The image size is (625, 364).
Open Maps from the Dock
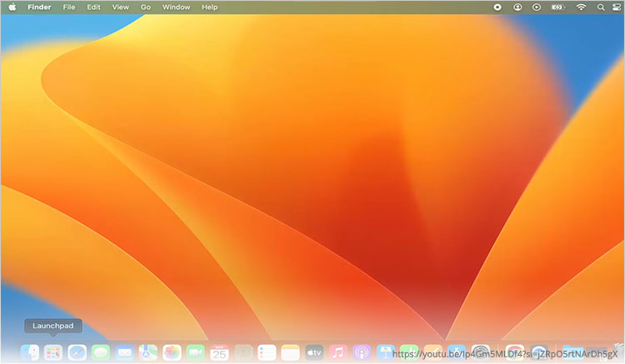147,352
